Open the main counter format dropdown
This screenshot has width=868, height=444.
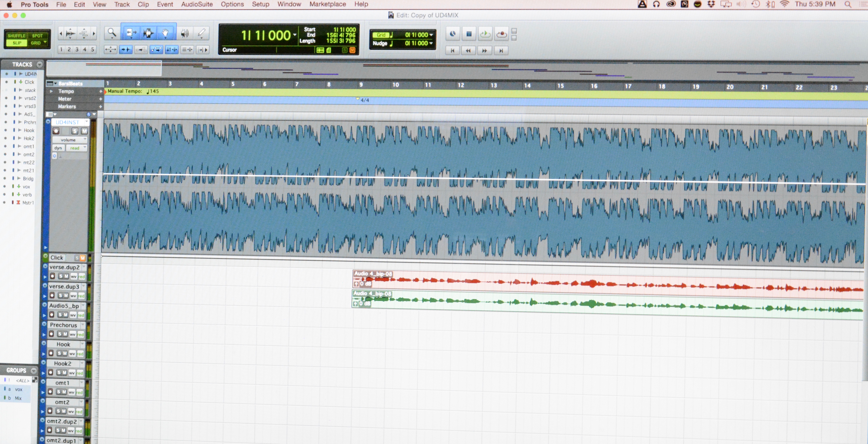295,35
